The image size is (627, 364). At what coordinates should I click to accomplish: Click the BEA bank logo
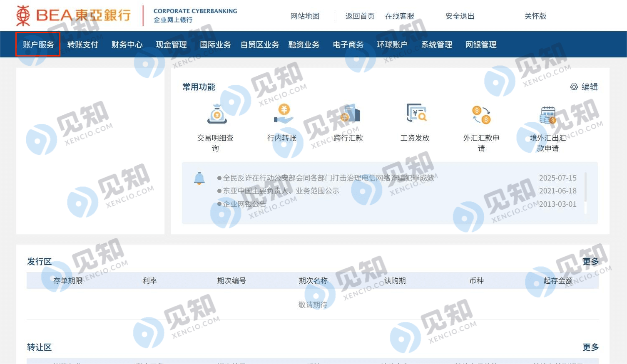pyautogui.click(x=73, y=16)
